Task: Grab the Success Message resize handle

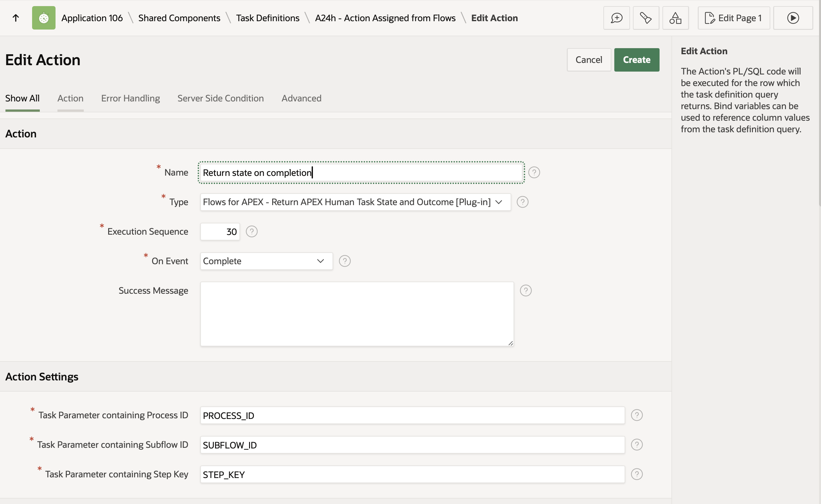Action: pyautogui.click(x=510, y=343)
